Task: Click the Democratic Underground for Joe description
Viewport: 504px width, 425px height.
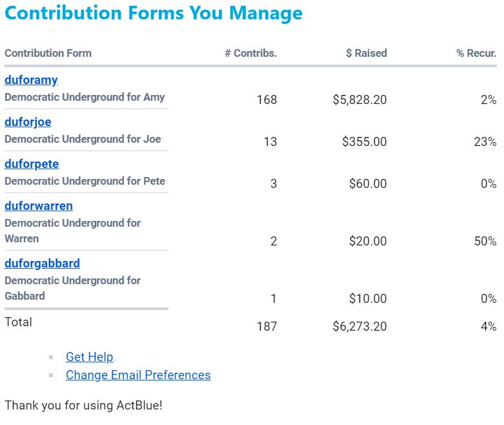Action: pyautogui.click(x=83, y=140)
